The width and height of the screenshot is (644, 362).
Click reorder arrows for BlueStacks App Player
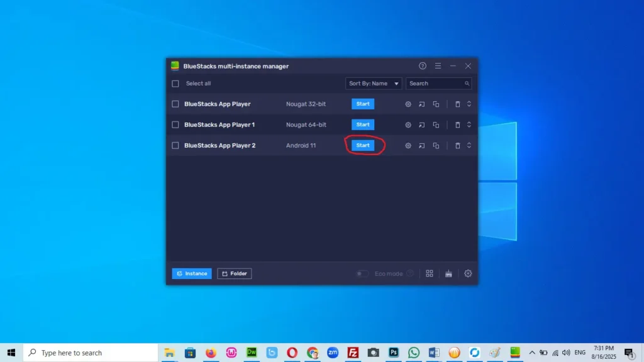click(469, 104)
